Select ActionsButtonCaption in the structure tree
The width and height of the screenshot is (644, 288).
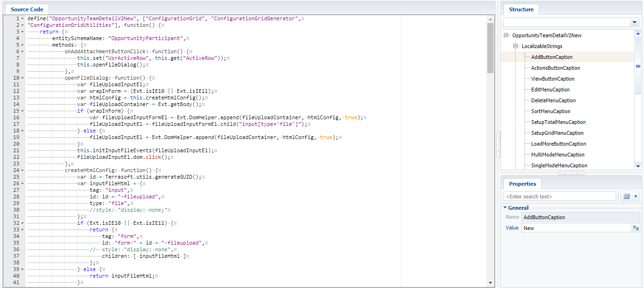click(x=555, y=68)
